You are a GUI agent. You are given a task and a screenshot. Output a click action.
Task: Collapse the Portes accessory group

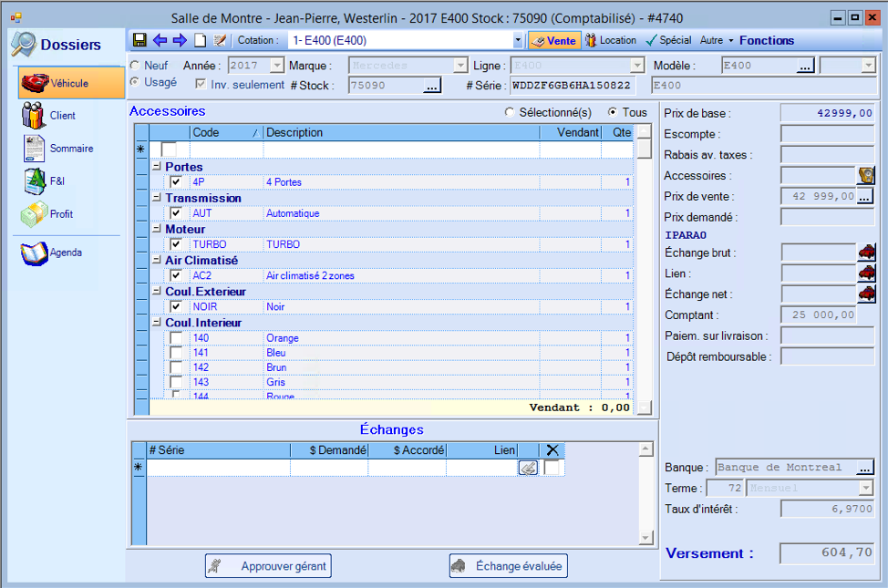pos(157,167)
